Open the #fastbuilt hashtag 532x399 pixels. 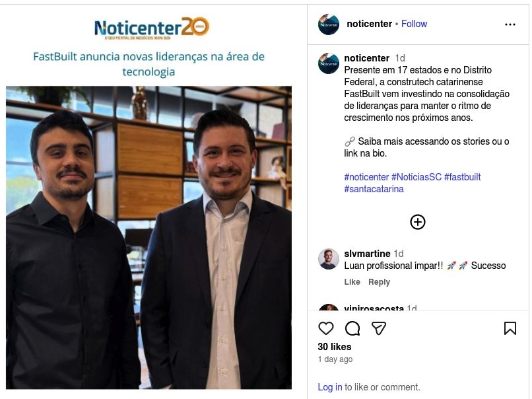(x=463, y=177)
